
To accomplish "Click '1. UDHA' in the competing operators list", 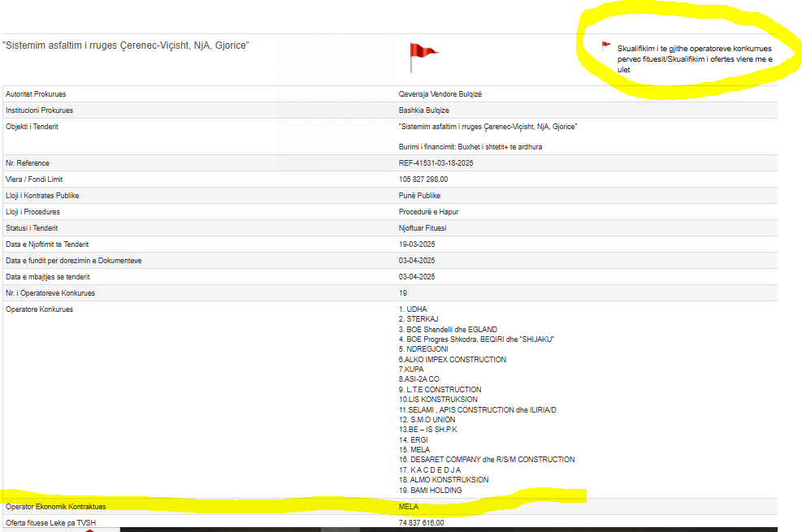I will (413, 309).
